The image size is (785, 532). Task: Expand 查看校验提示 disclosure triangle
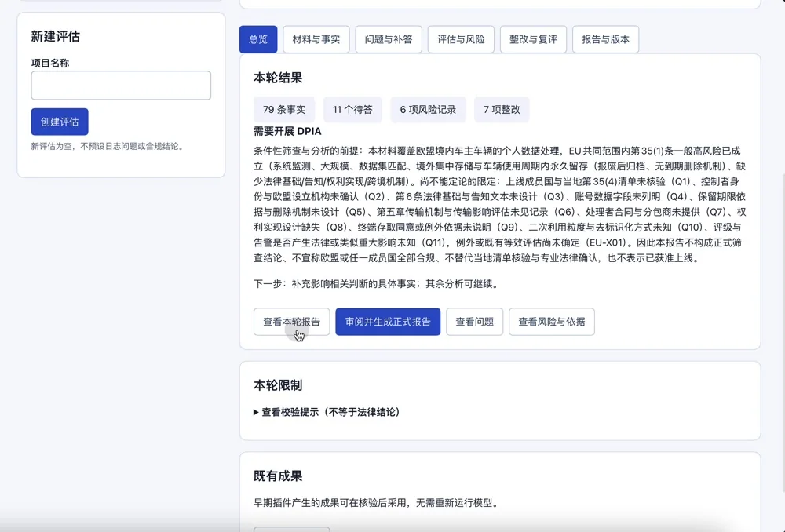coord(256,412)
